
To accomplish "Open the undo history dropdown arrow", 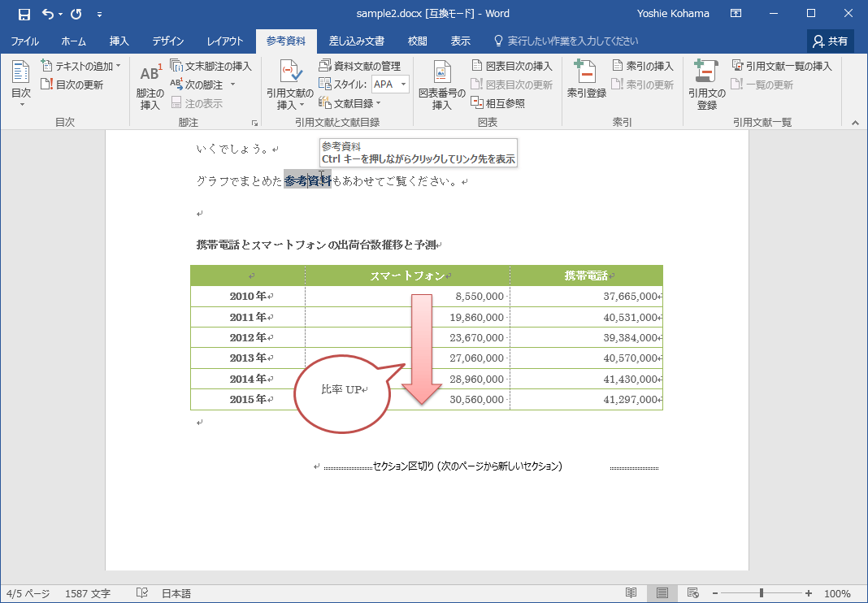I will tap(60, 15).
